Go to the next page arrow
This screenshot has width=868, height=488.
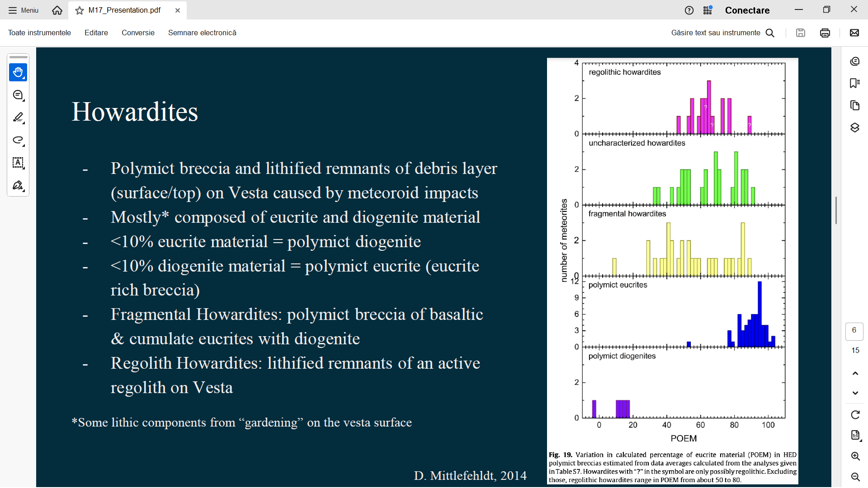tap(855, 393)
